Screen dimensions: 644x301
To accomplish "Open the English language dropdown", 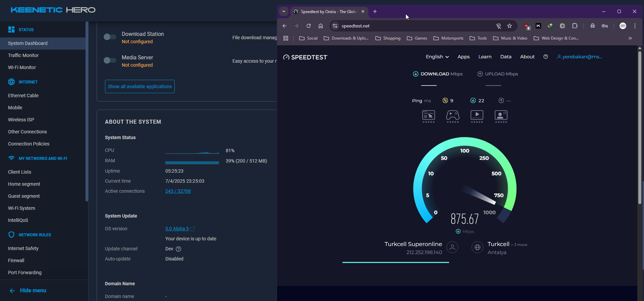I will [x=437, y=57].
